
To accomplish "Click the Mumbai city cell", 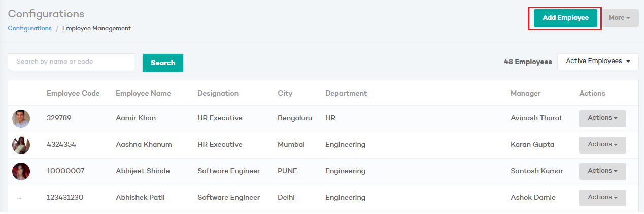I will [291, 144].
